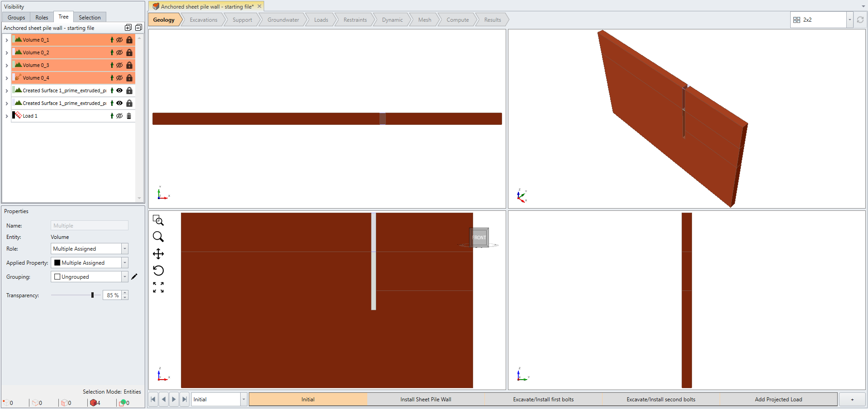Select the Excavate/Install second bolts stage
Image resolution: width=868 pixels, height=409 pixels.
click(x=661, y=399)
